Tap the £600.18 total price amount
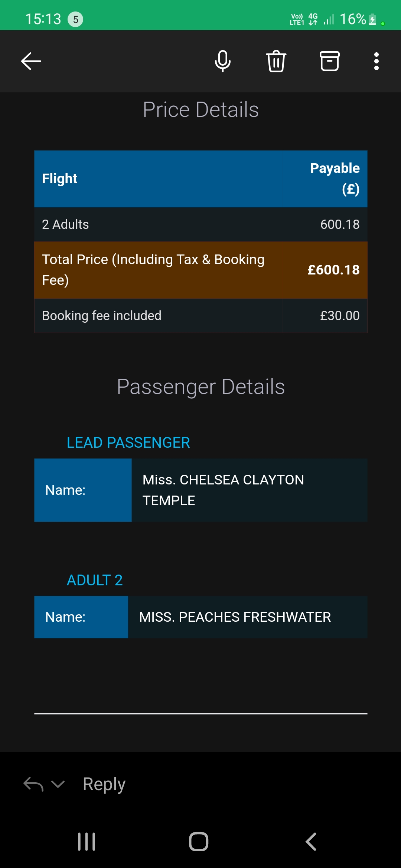401x868 pixels. tap(333, 270)
